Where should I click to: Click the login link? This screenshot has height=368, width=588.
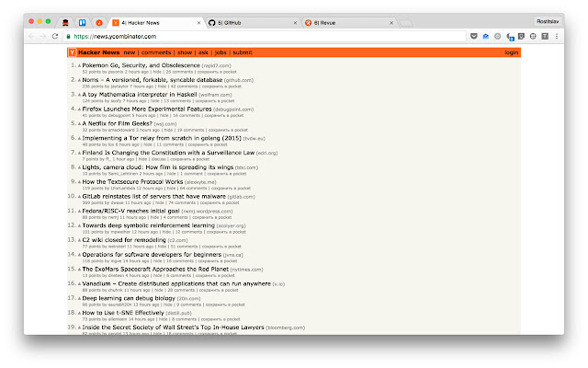click(511, 52)
